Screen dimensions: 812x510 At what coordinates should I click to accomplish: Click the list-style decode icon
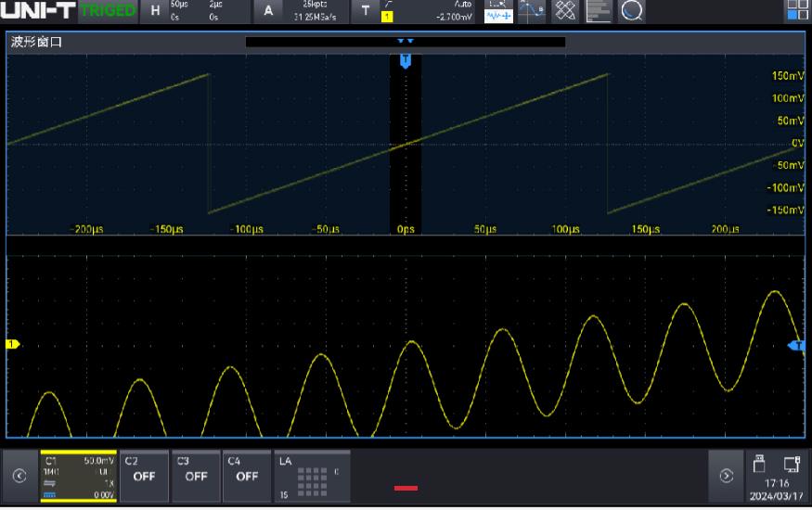[x=599, y=11]
